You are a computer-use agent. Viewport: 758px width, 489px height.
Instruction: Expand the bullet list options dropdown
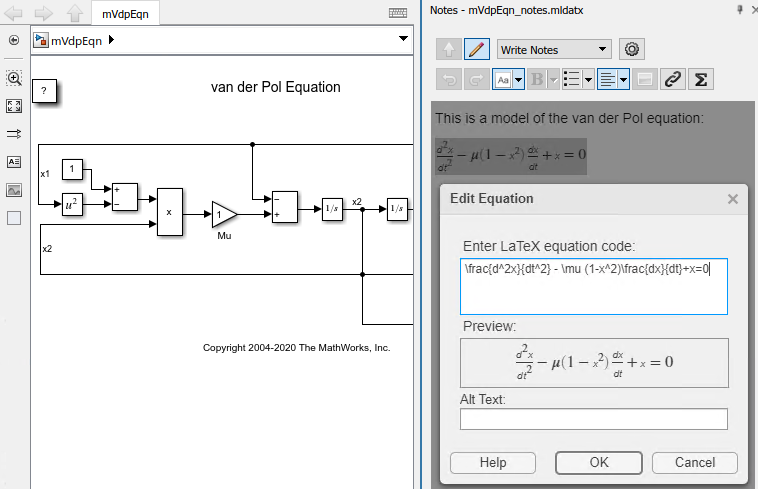pos(589,79)
